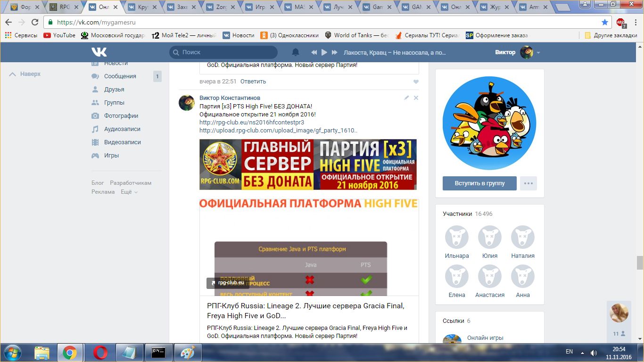Screen dimensions: 644x362
Task: Switch to the Arm browser tab
Action: tap(533, 7)
